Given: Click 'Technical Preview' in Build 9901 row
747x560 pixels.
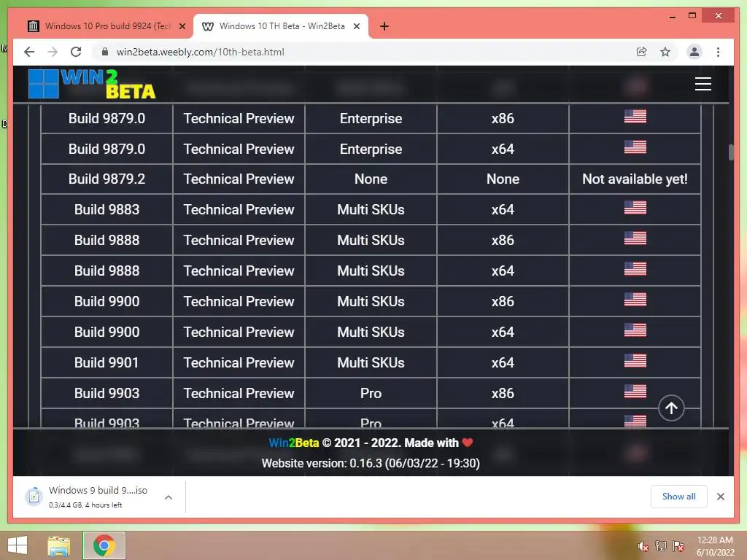Looking at the screenshot, I should click(x=239, y=362).
